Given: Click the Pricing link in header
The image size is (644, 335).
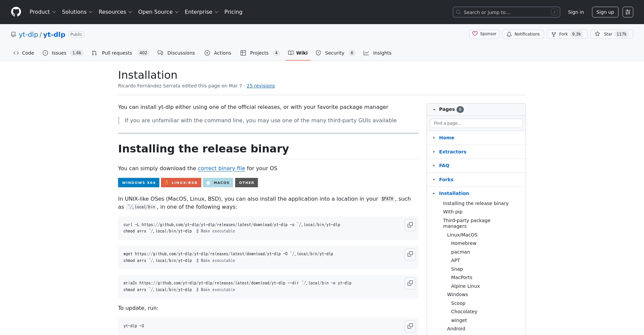Looking at the screenshot, I should (x=233, y=12).
